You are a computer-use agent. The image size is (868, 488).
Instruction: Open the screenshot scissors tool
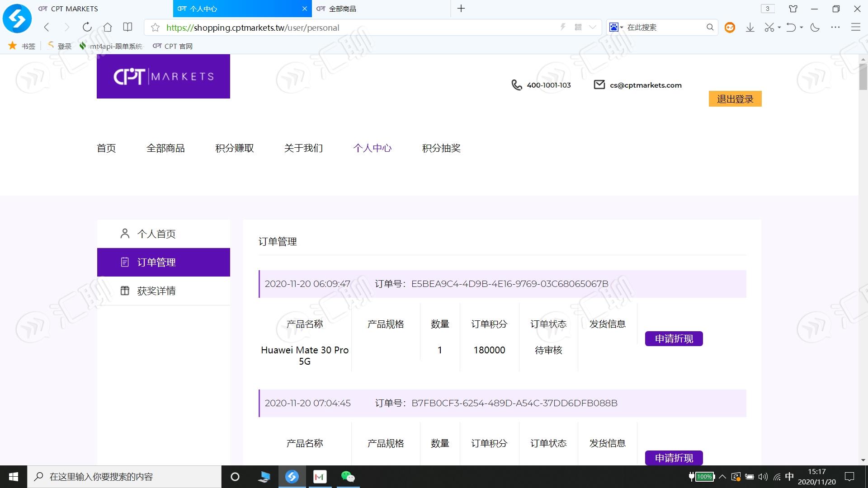coord(769,28)
